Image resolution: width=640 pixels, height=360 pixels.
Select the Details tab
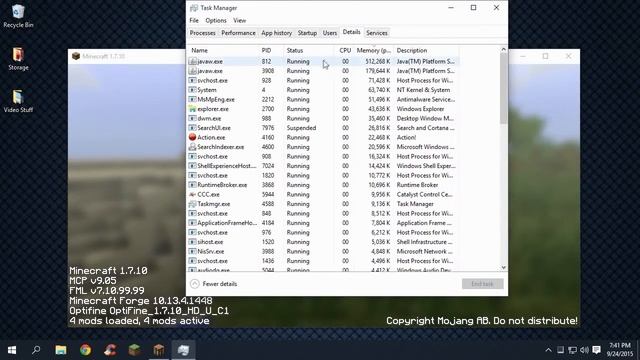(x=351, y=32)
